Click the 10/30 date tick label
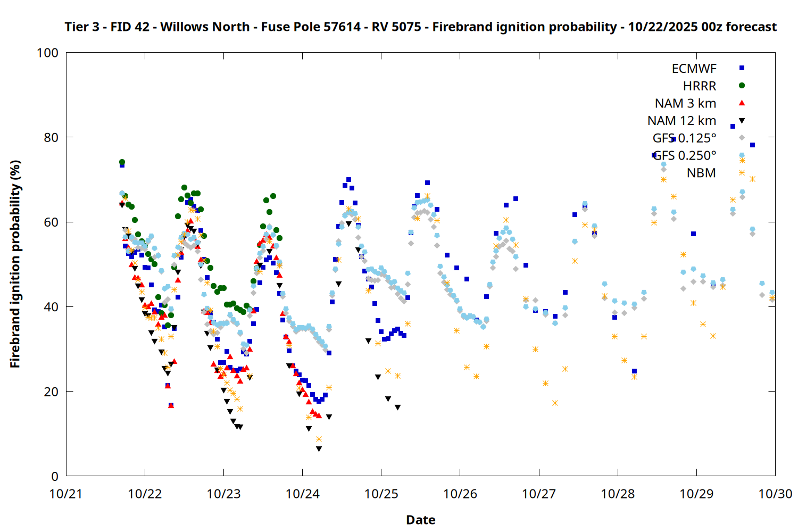This screenshot has height=532, width=798. [775, 494]
